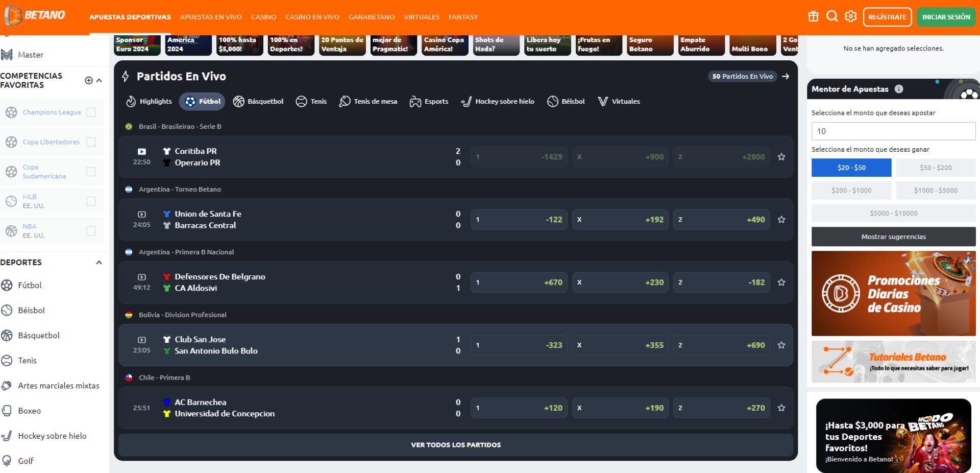
Task: Switch to the Tenis de mesa tab
Action: pos(368,102)
